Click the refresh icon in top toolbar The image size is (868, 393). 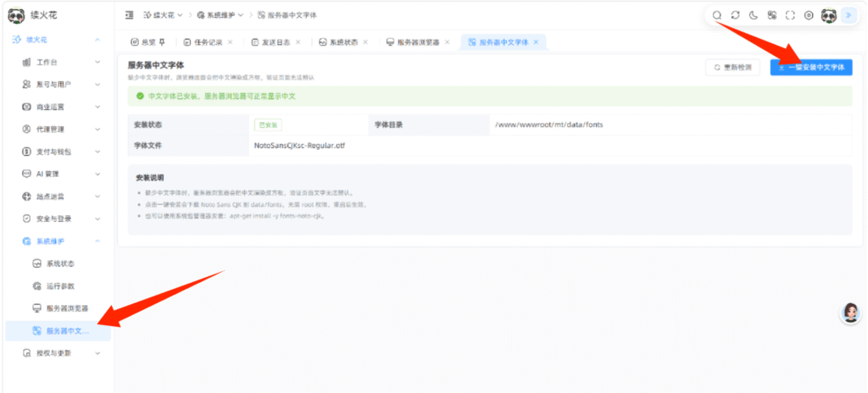735,15
